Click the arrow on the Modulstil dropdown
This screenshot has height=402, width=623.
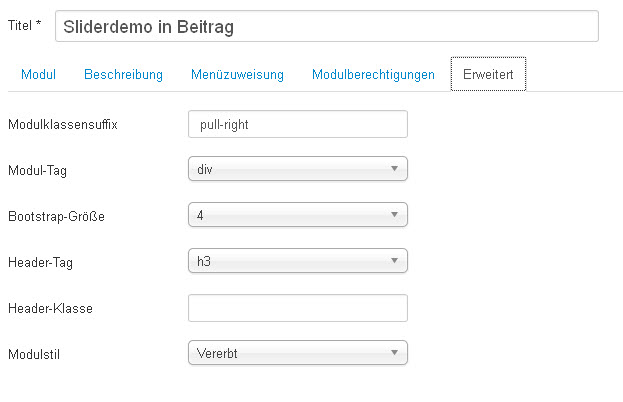click(x=395, y=353)
